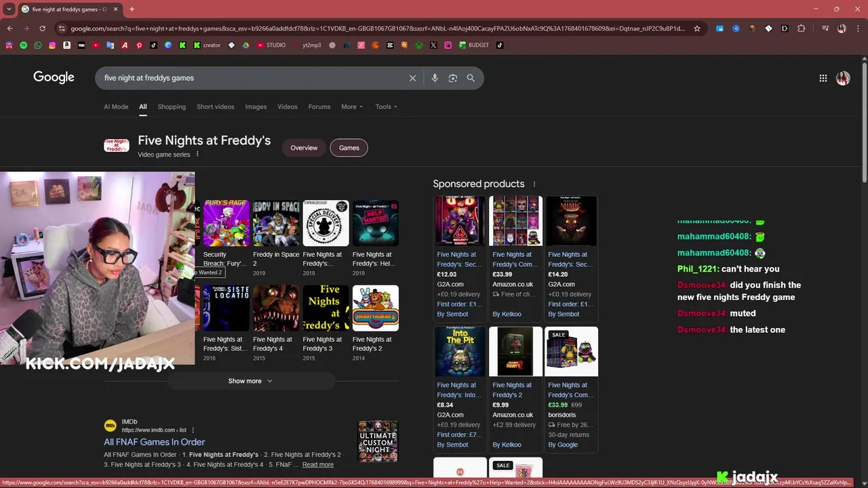
Task: Switch to AI Mode tab
Action: (x=116, y=106)
